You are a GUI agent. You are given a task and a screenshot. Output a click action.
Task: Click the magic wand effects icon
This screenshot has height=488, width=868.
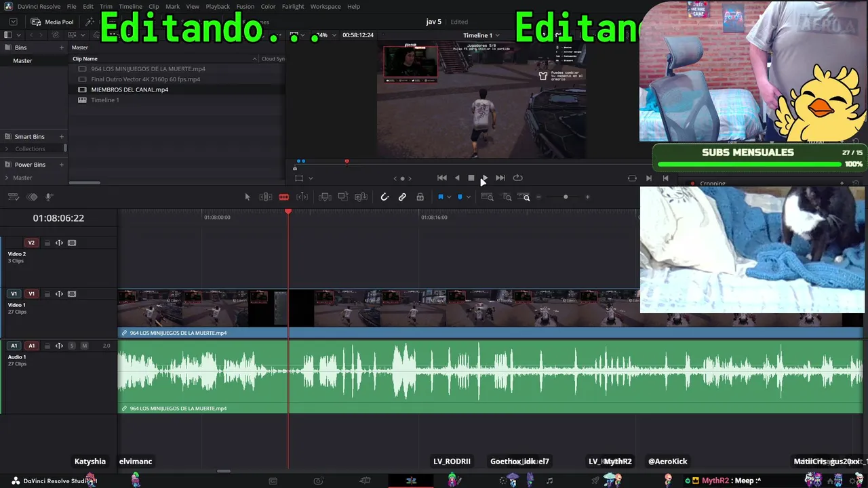point(90,22)
